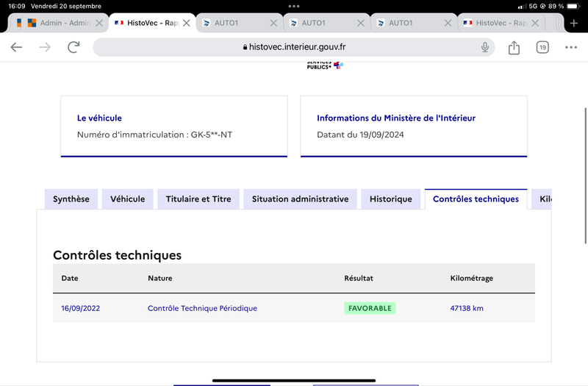Open the share sheet icon
This screenshot has height=386, width=588.
pyautogui.click(x=514, y=47)
